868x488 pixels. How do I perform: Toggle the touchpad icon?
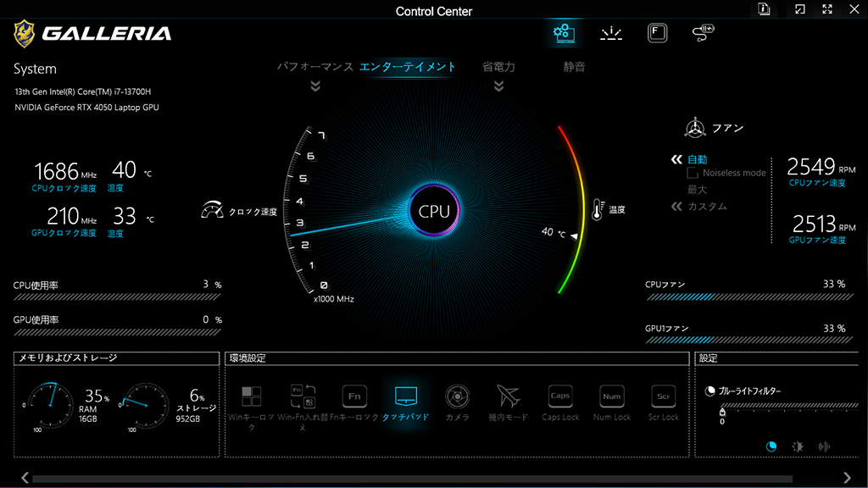click(x=406, y=396)
